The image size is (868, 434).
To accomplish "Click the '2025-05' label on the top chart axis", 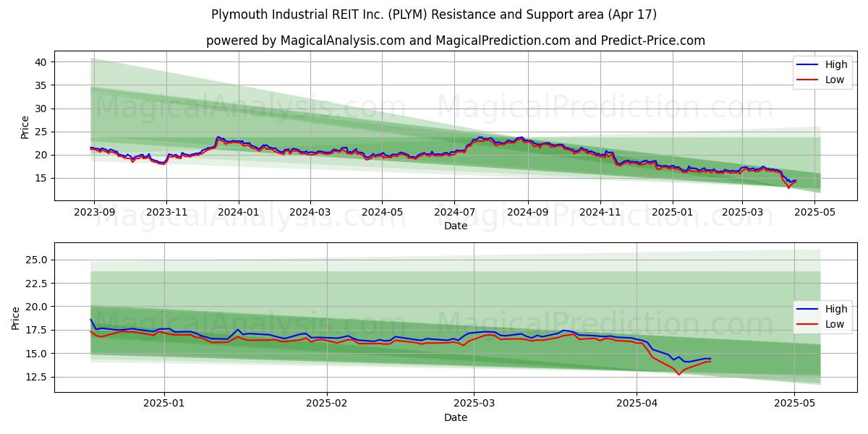I will (x=814, y=213).
